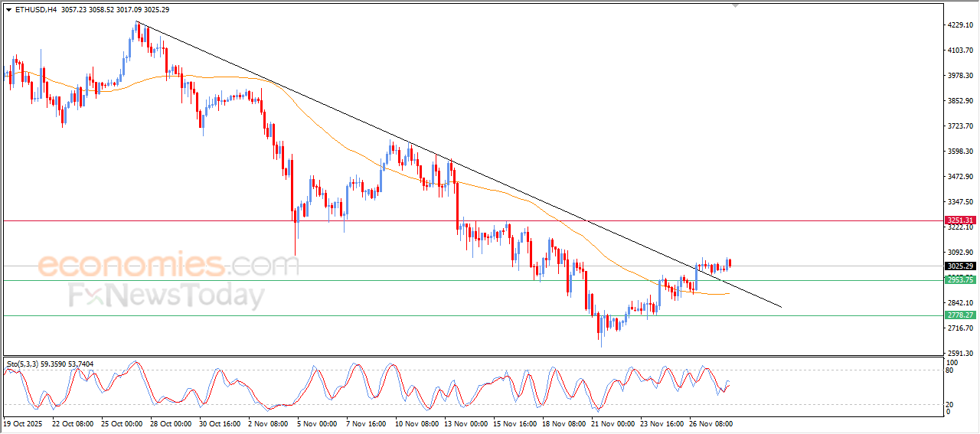This screenshot has width=980, height=434.
Task: Click the 4229.10 price axis label
Action: pyautogui.click(x=959, y=25)
